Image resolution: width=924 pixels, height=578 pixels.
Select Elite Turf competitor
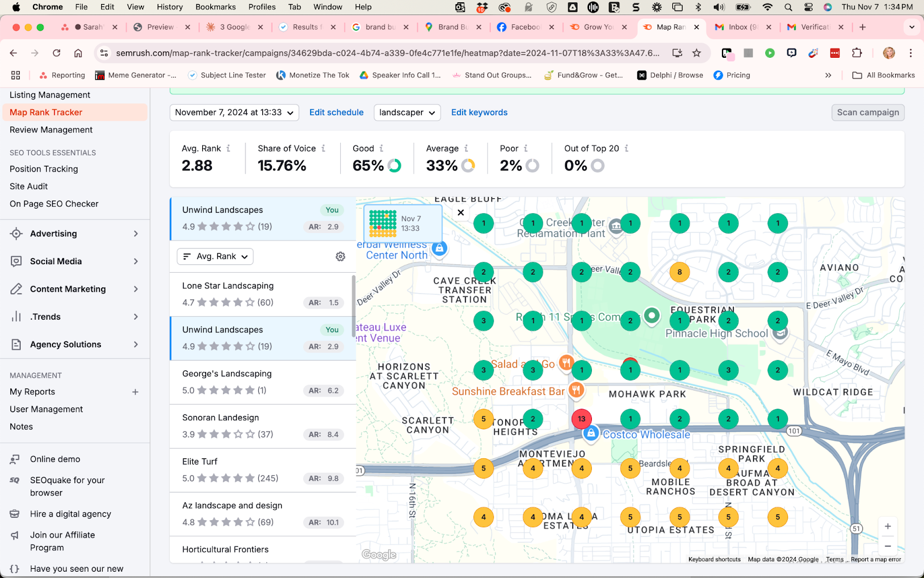point(262,470)
